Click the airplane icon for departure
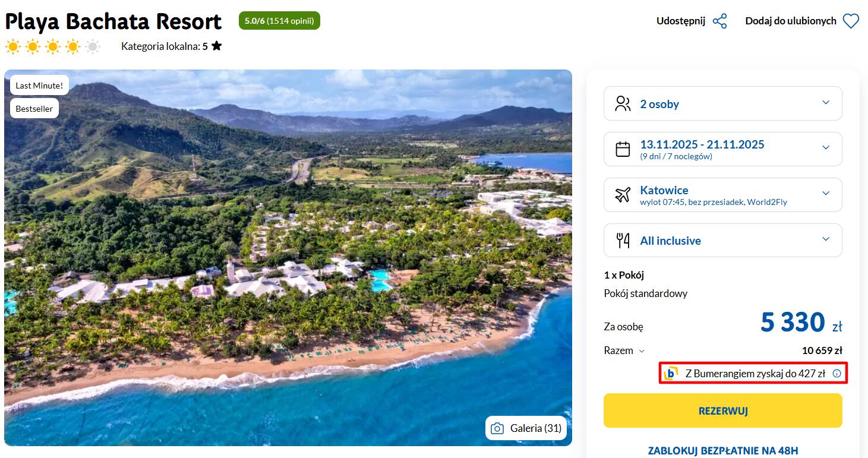This screenshot has width=868, height=458. coord(623,195)
